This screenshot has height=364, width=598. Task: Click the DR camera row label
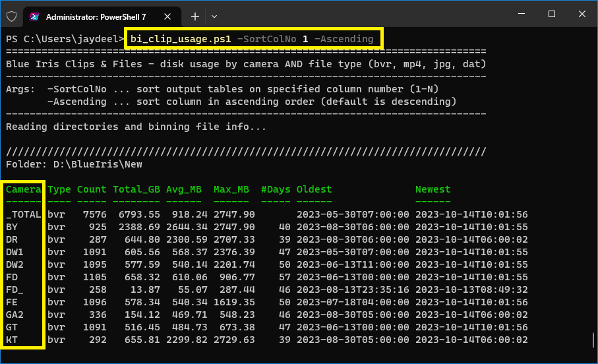coord(12,239)
